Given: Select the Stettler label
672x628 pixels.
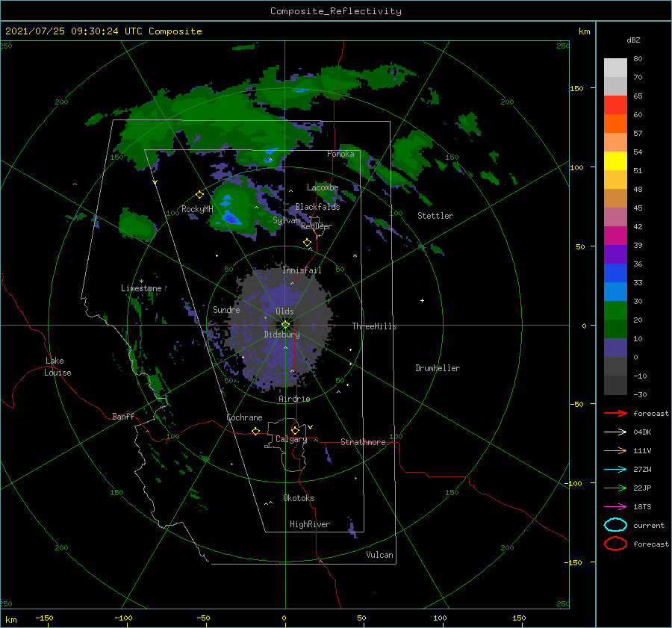Looking at the screenshot, I should [435, 216].
